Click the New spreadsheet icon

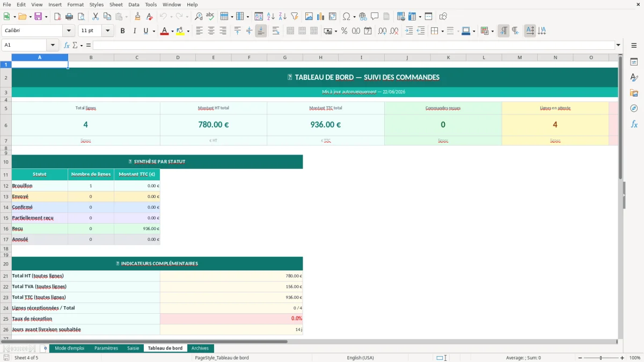click(x=6, y=17)
